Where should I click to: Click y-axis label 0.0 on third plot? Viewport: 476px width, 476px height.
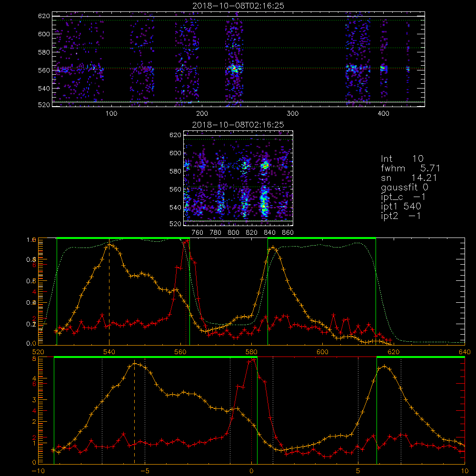(x=31, y=344)
